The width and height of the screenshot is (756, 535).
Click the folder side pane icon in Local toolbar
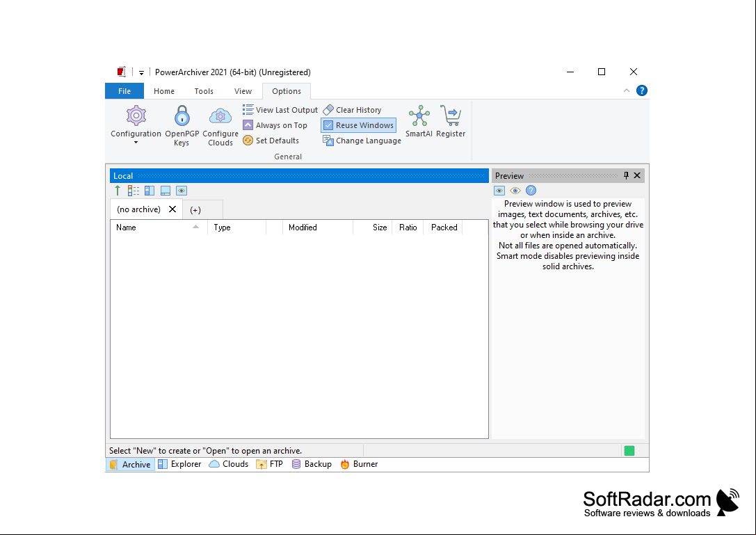(x=150, y=191)
